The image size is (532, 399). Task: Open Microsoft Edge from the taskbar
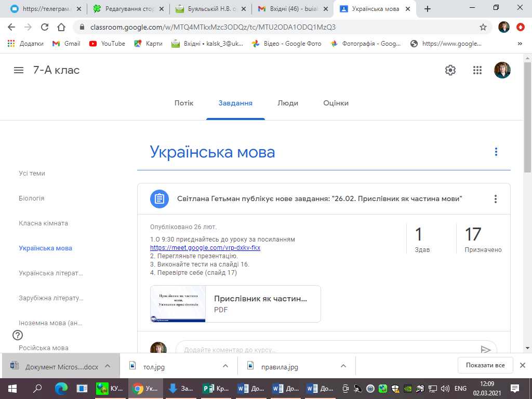(61, 388)
